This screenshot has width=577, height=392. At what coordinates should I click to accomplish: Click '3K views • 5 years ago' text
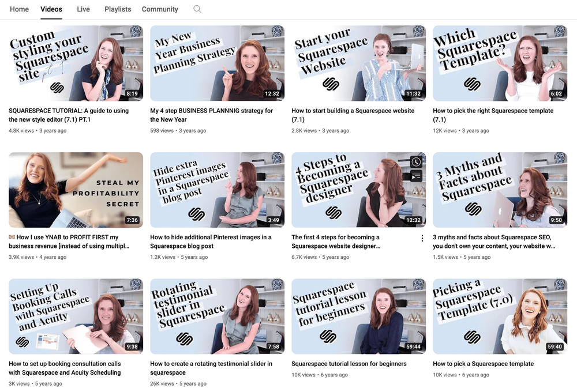click(35, 383)
